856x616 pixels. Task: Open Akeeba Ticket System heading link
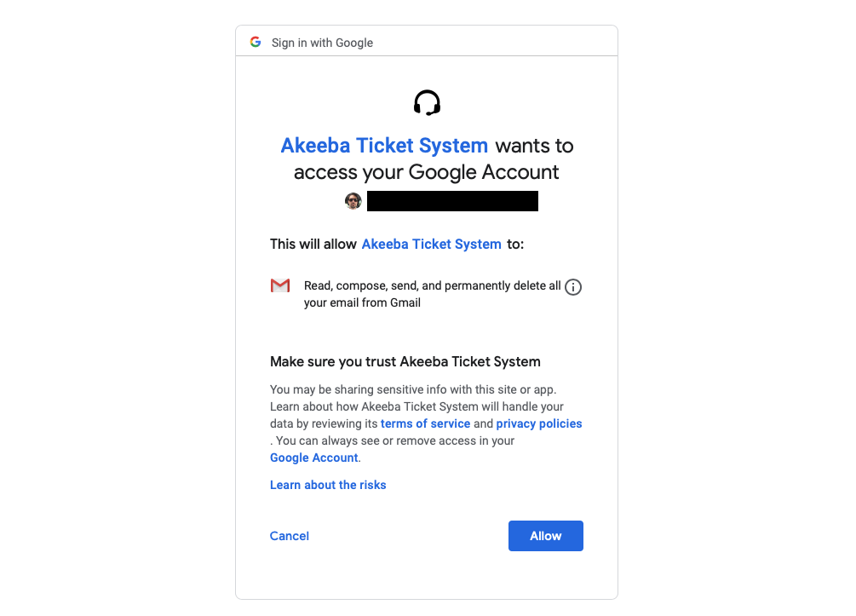tap(384, 146)
